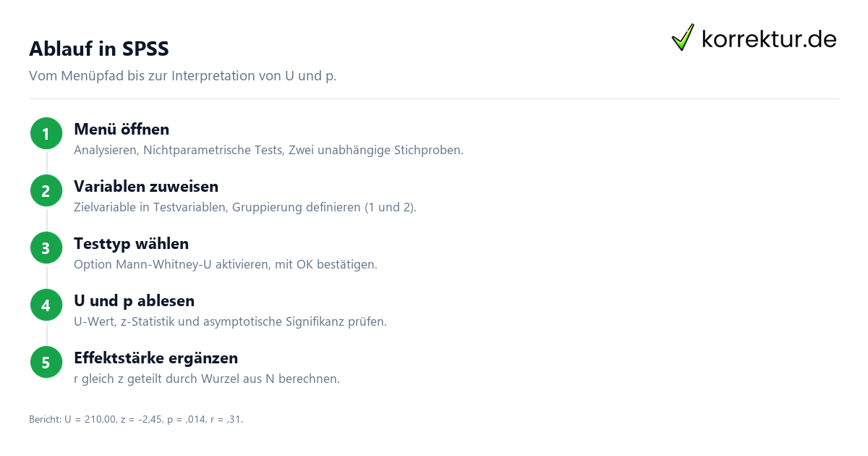The width and height of the screenshot is (868, 456).
Task: Click the green checkmark logo icon
Action: 683,38
